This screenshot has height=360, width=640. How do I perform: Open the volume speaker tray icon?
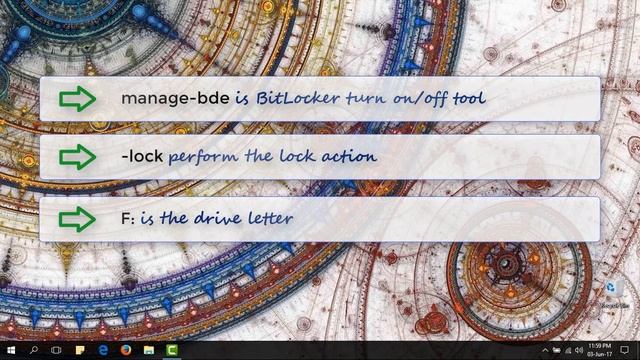click(578, 350)
